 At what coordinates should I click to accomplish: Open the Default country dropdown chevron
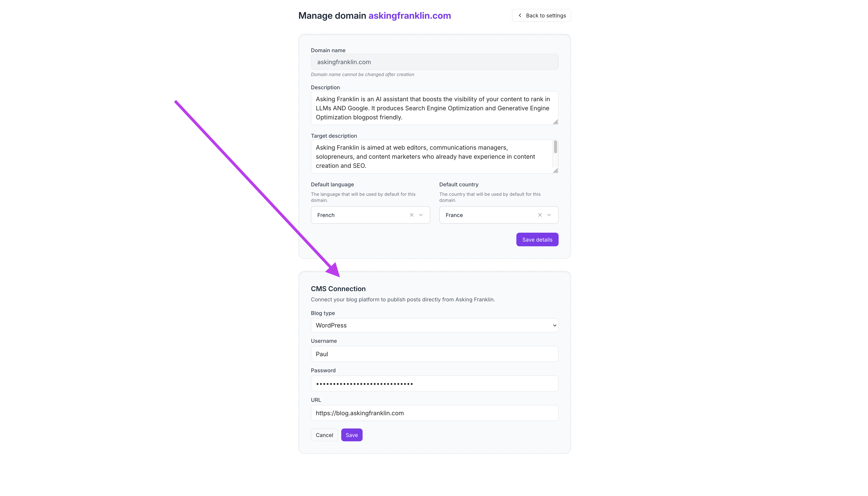pos(549,215)
